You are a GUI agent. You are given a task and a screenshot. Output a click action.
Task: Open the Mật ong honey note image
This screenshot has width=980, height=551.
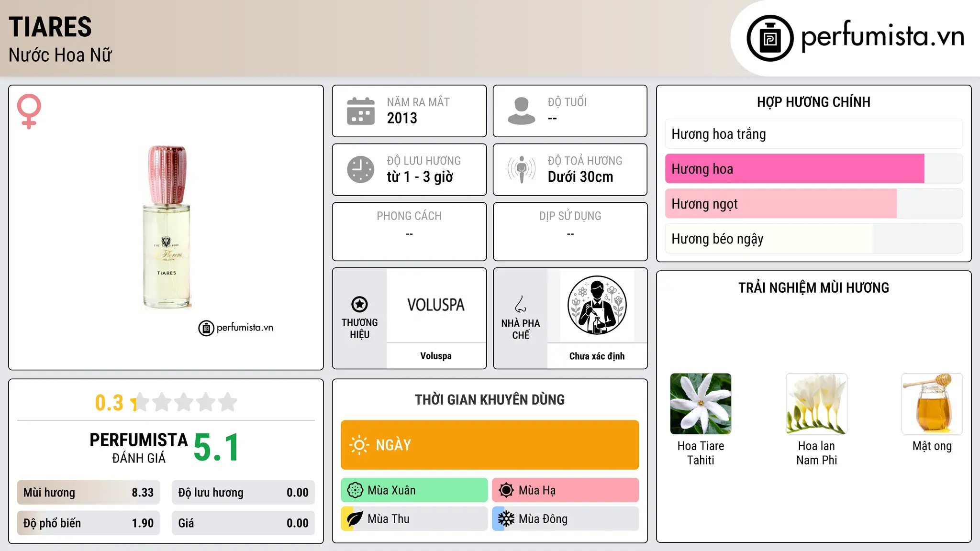point(932,404)
